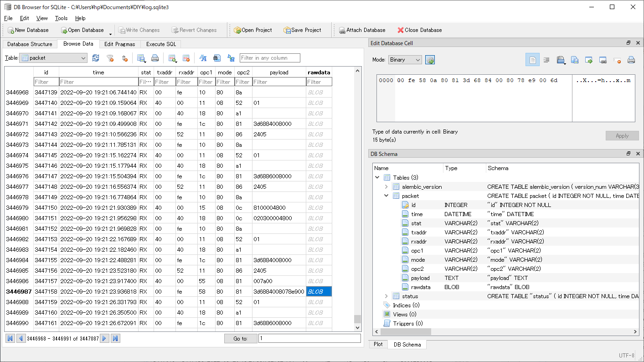The image size is (644, 362).
Task: Collapse the Tables (3) tree node
Action: pyautogui.click(x=377, y=177)
